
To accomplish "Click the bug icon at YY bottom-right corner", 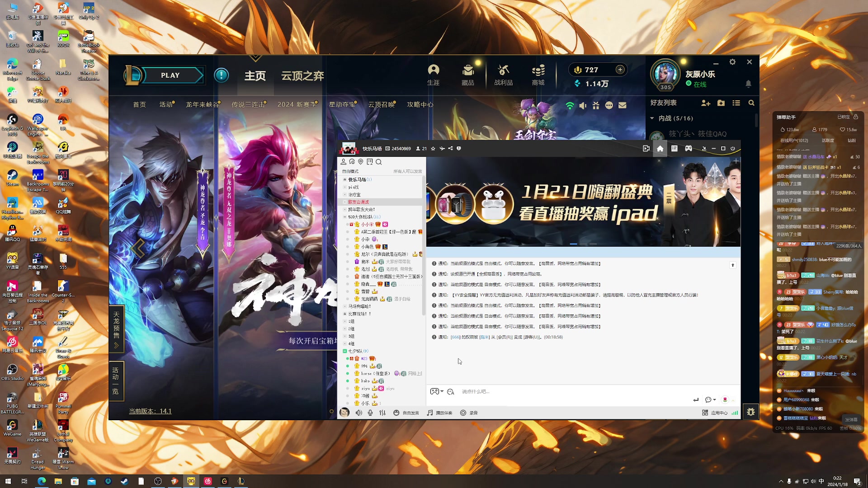I will [x=751, y=412].
